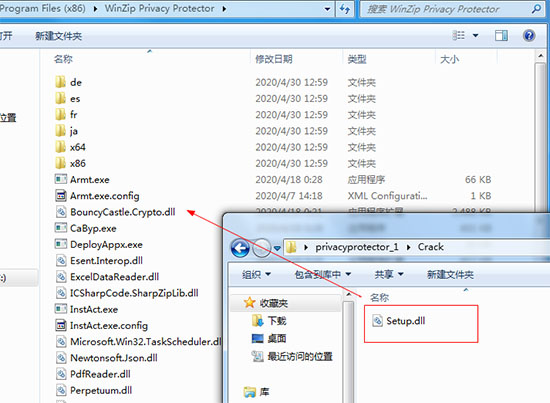This screenshot has height=403, width=550.
Task: Select Armt.exe.config file icon
Action: coord(61,195)
